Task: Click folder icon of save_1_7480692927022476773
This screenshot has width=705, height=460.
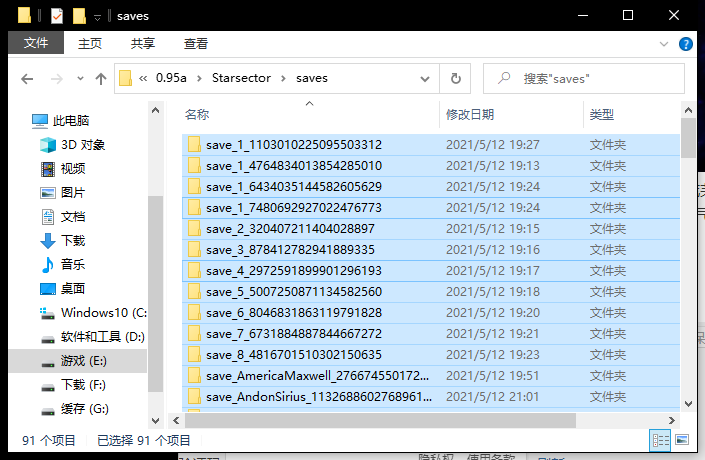Action: (194, 207)
